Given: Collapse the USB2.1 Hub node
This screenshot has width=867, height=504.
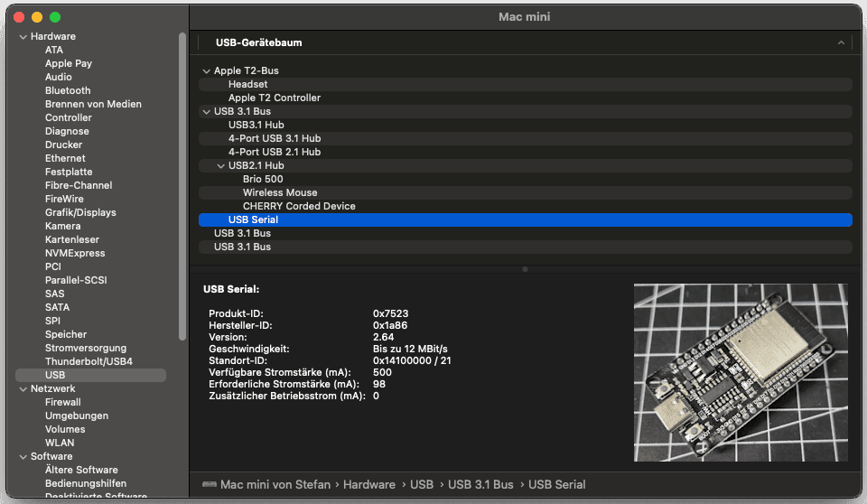Looking at the screenshot, I should pos(220,166).
